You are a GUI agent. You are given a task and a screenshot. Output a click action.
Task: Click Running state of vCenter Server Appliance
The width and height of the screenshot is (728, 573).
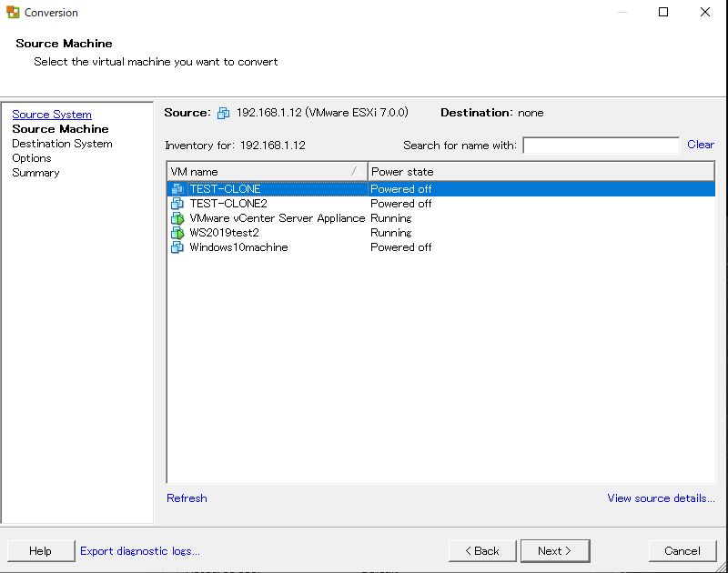391,218
